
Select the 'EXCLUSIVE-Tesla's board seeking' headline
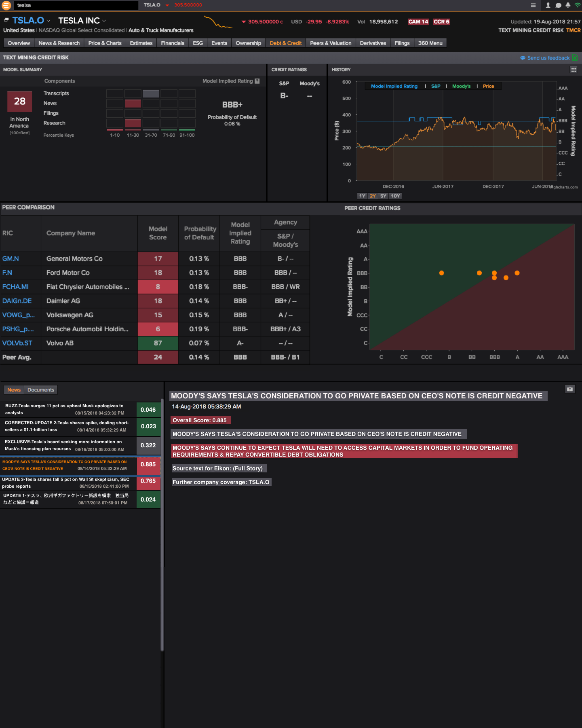click(x=68, y=445)
